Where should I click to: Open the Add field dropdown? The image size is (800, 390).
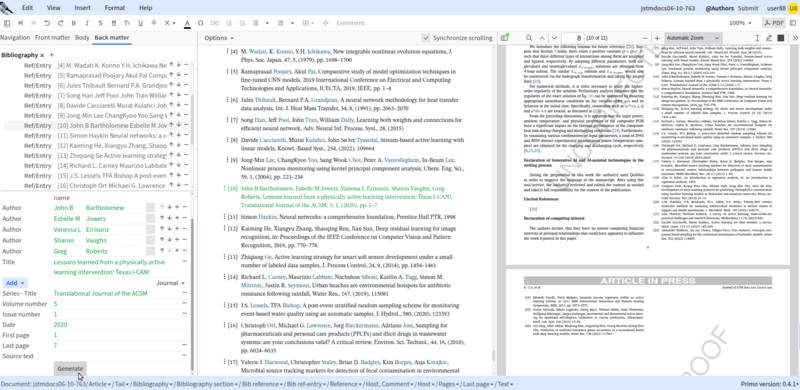(x=15, y=283)
